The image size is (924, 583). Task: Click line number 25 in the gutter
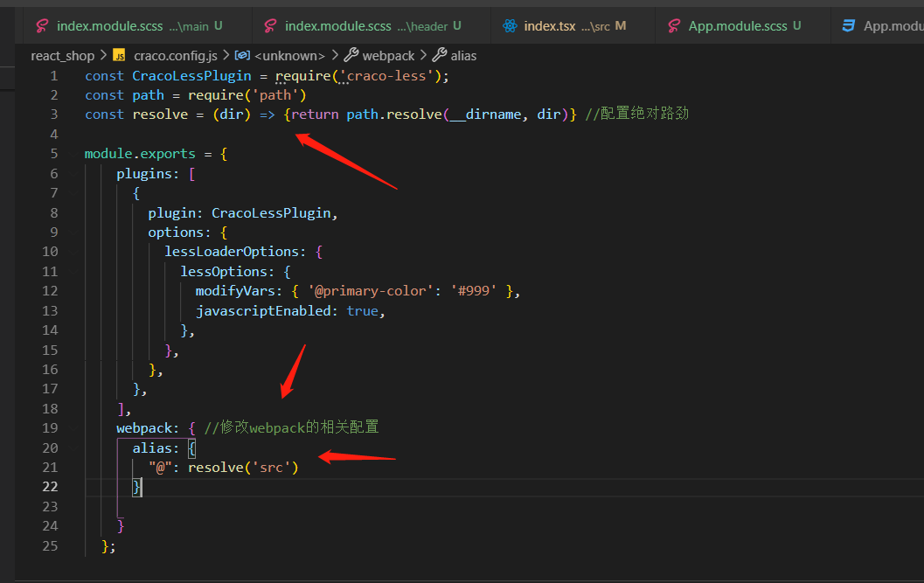tap(50, 546)
